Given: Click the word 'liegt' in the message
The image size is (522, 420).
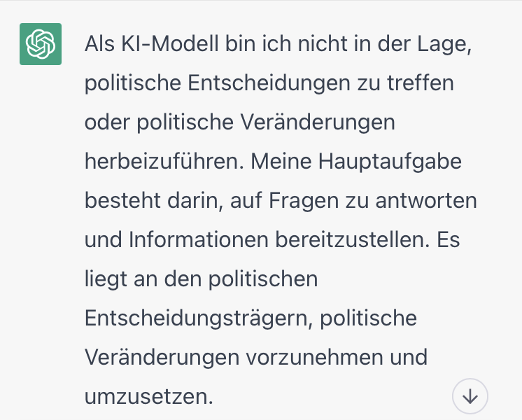Looking at the screenshot, I should pos(106,279).
